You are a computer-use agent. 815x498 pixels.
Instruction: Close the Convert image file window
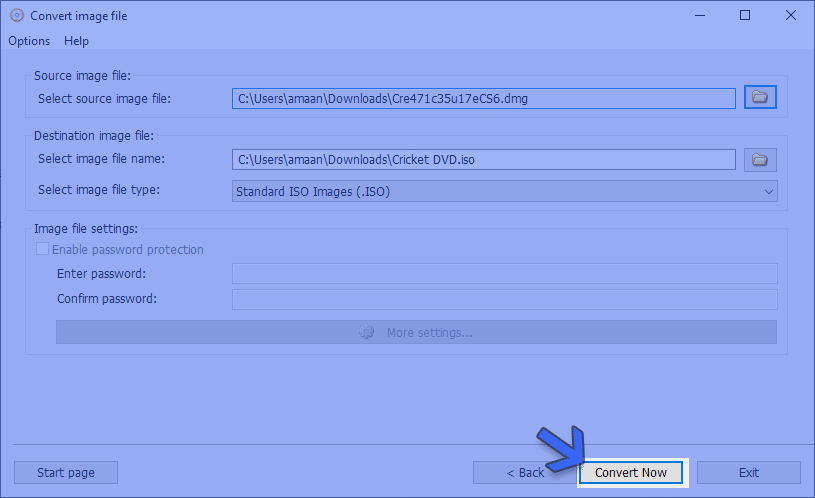click(791, 16)
